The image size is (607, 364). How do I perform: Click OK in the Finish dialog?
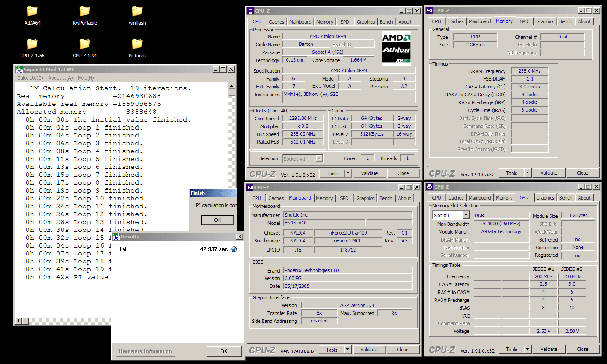217,220
